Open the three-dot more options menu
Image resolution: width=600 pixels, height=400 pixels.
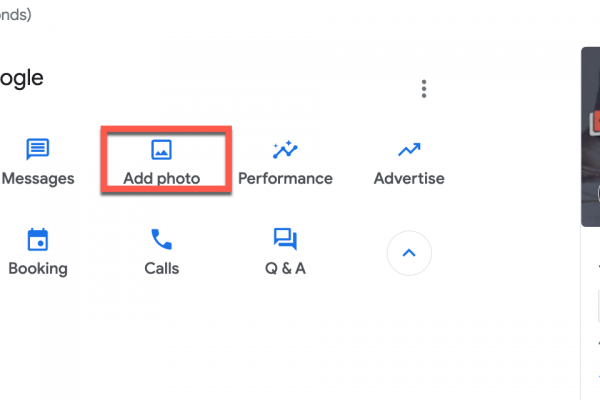coord(424,89)
